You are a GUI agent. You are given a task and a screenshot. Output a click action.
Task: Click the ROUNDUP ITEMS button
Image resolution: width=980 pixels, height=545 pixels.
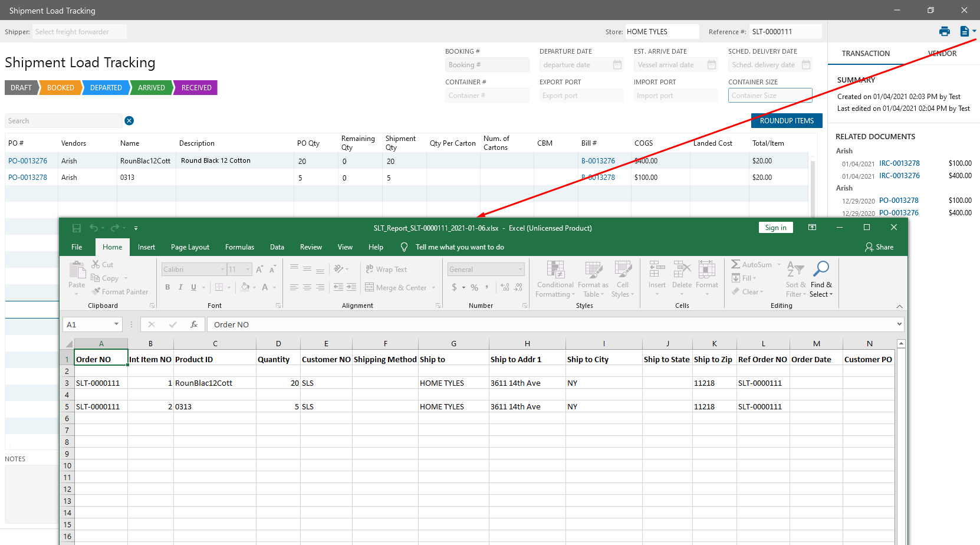click(x=787, y=121)
